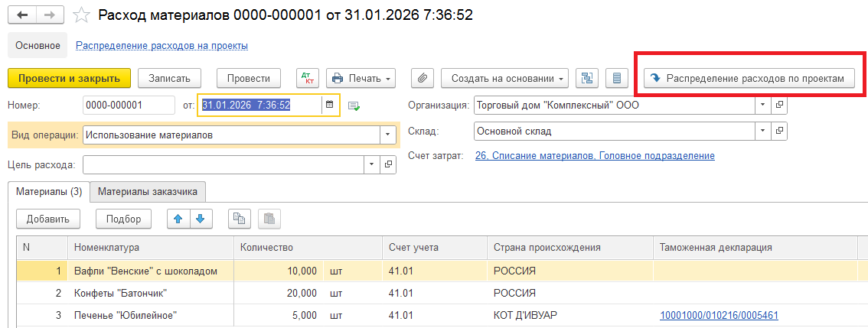Open the document structure icon
Screen dimensions: 868x328
tap(587, 78)
